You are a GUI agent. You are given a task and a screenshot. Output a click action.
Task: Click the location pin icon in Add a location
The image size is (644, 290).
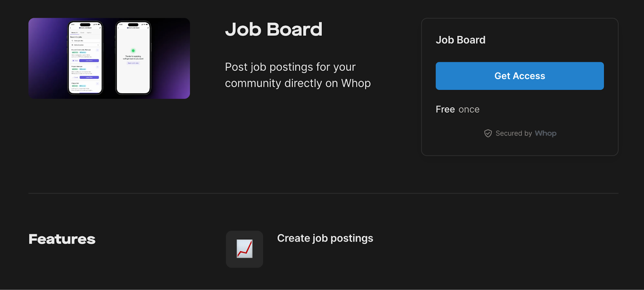coord(72,45)
